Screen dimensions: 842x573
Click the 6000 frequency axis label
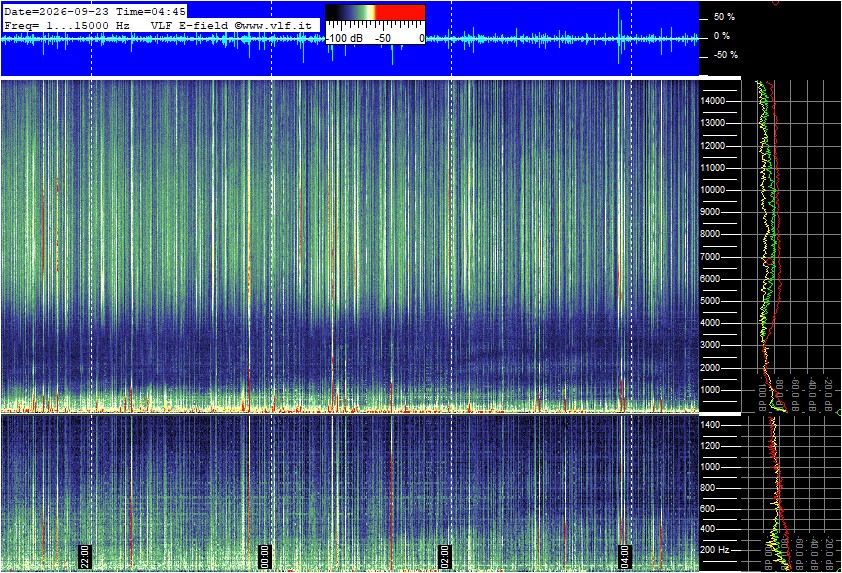click(710, 279)
